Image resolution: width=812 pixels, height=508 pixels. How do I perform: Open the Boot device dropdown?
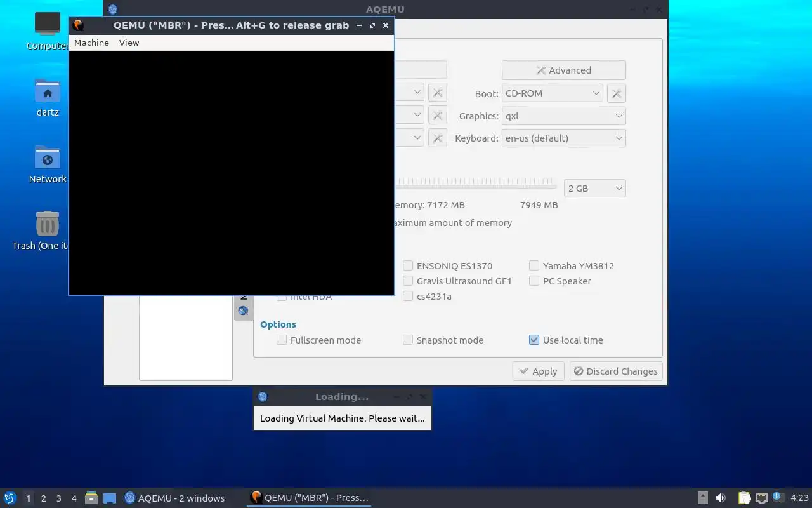[552, 93]
